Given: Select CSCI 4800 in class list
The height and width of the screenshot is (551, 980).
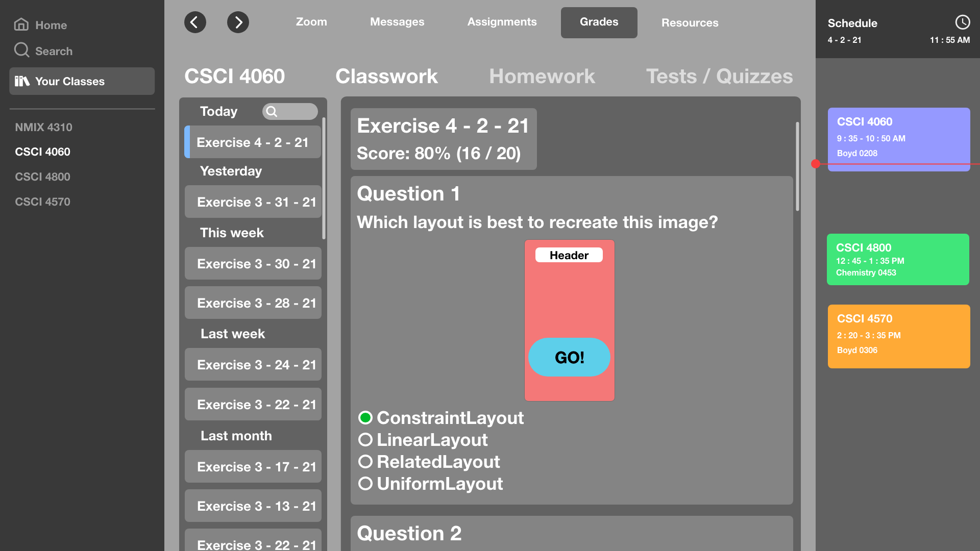Looking at the screenshot, I should click(43, 177).
